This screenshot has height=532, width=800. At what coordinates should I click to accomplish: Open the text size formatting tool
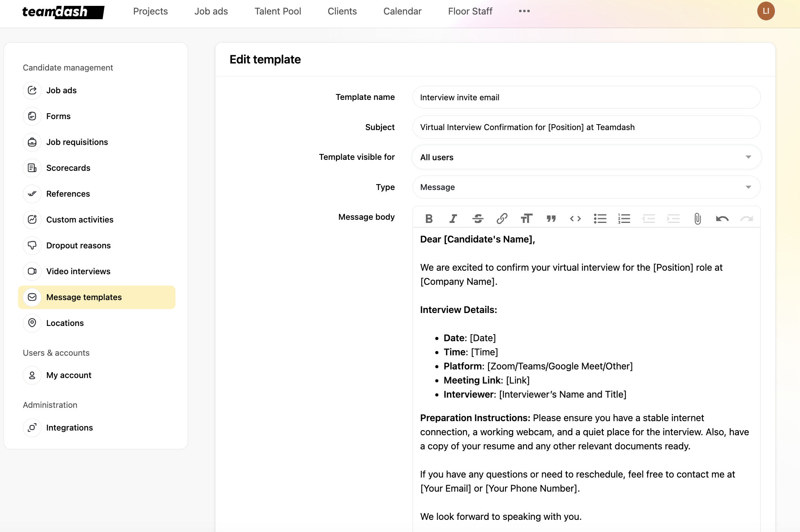pos(527,219)
